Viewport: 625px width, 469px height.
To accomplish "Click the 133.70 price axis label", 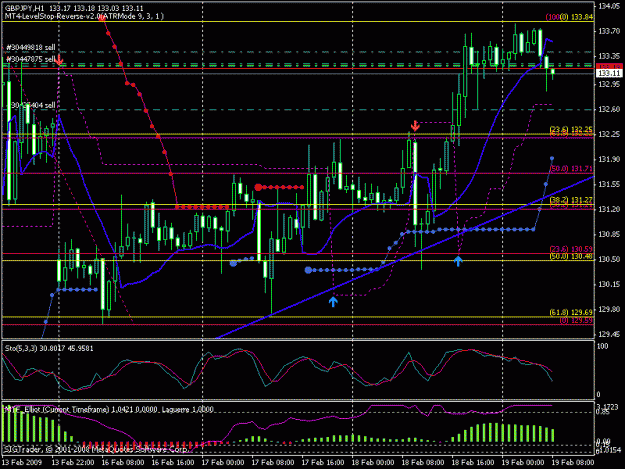I will 609,31.
